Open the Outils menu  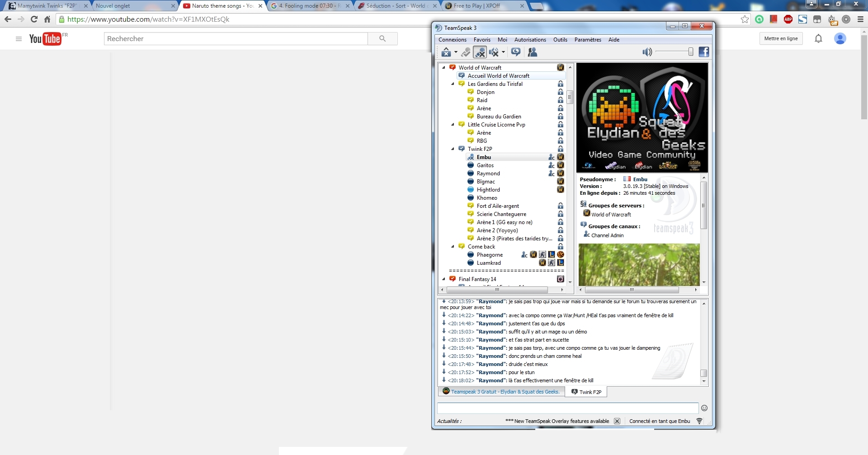(x=560, y=40)
